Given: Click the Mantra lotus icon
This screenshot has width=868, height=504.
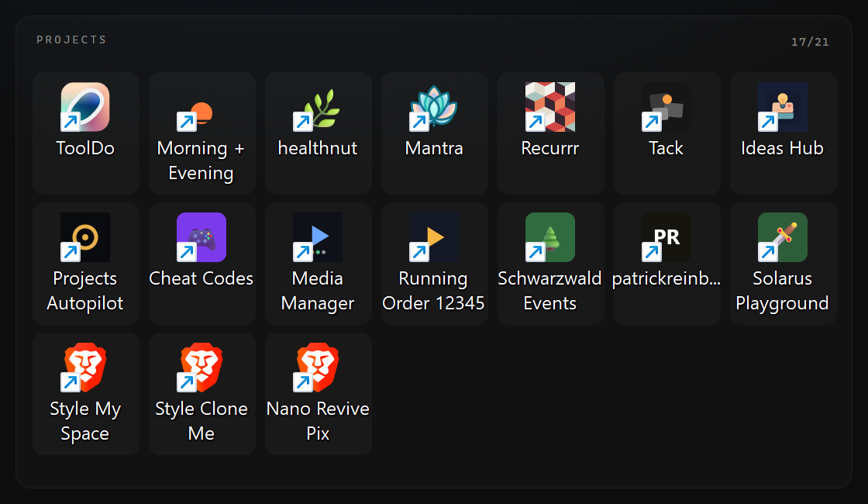Looking at the screenshot, I should point(434,107).
